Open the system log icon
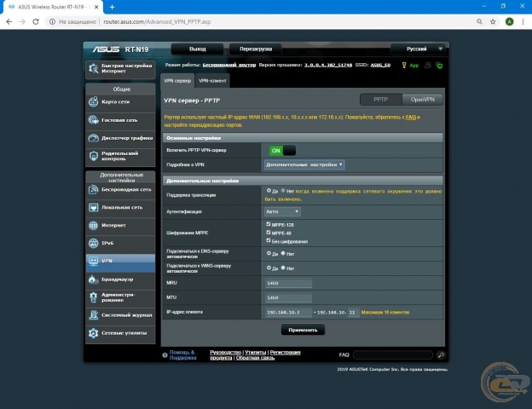532x409 pixels. [x=93, y=315]
